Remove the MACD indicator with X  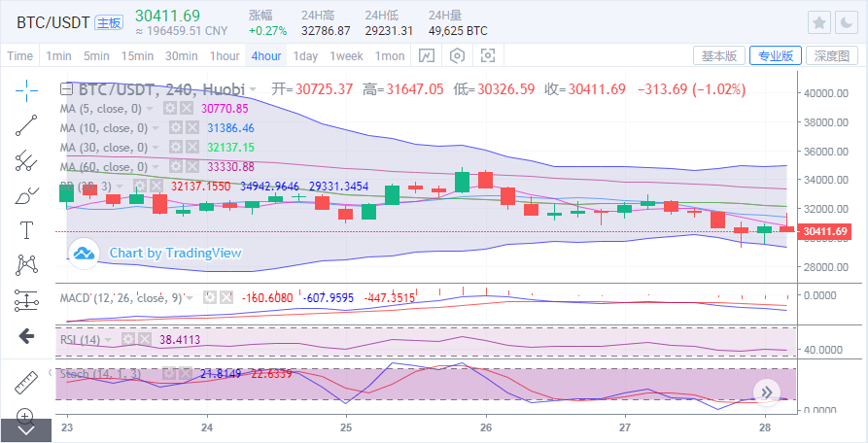tap(226, 297)
